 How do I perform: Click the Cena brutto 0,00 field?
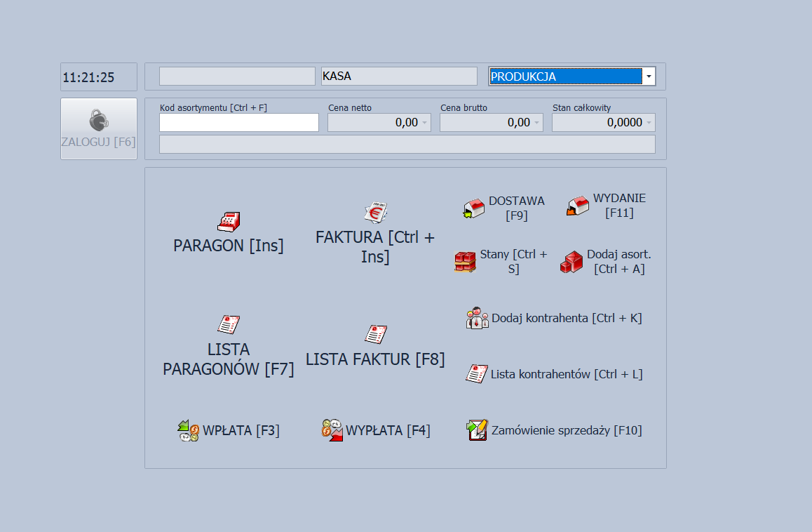coord(492,123)
